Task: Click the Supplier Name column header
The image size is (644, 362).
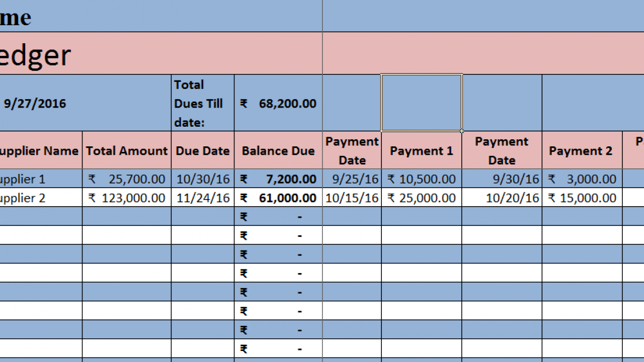Action: tap(41, 150)
